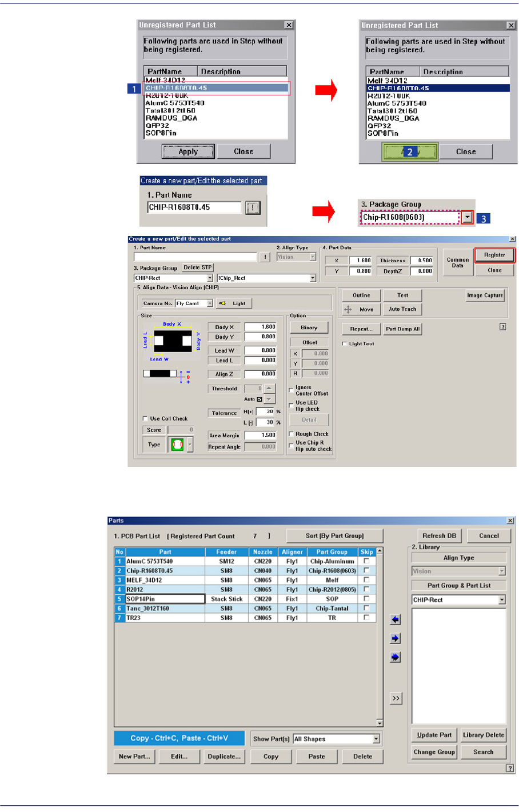Enable Use Chip R flip auto check

(291, 446)
